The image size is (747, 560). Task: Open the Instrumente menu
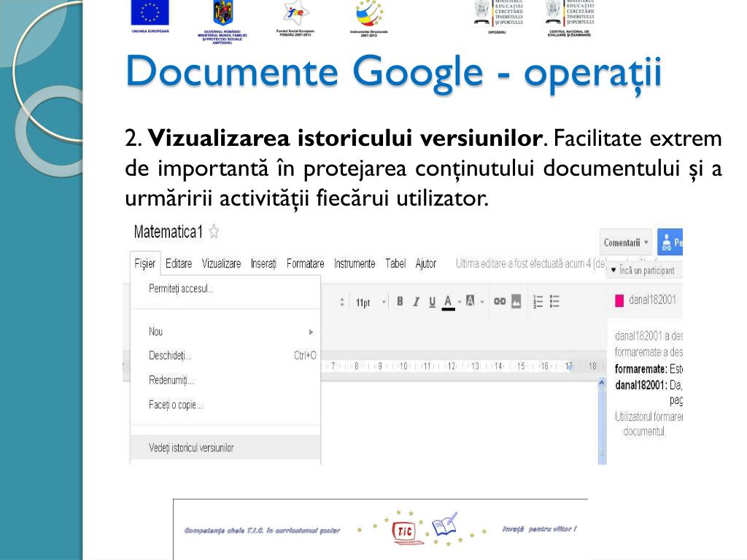355,263
